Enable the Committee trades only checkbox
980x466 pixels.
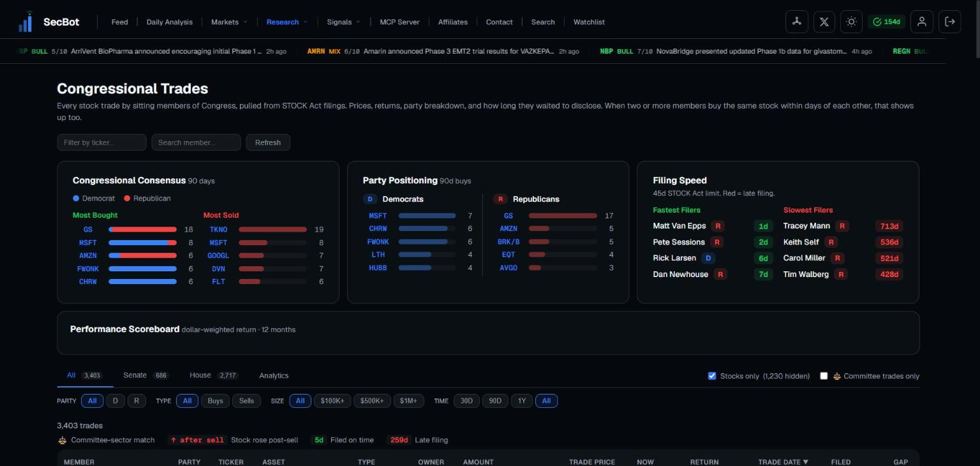(x=824, y=376)
